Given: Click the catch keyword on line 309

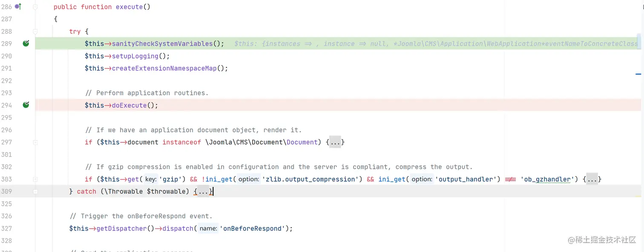Looking at the screenshot, I should 86,191.
